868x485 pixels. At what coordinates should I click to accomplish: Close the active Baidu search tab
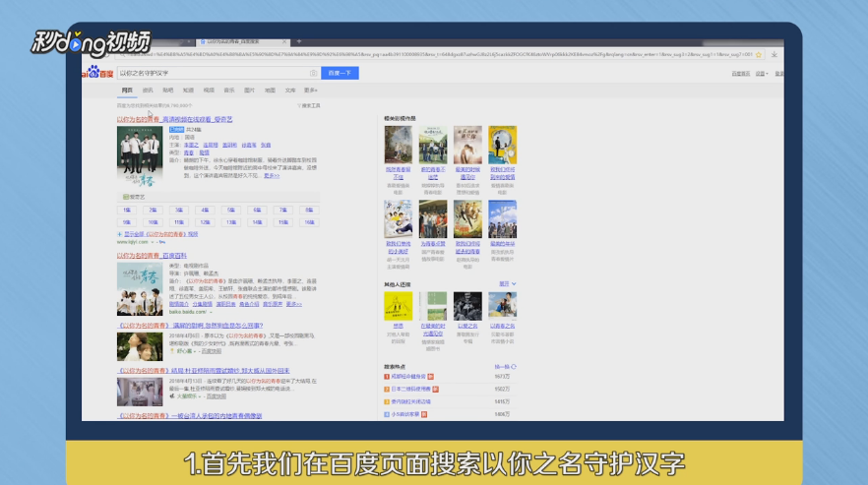coord(284,41)
